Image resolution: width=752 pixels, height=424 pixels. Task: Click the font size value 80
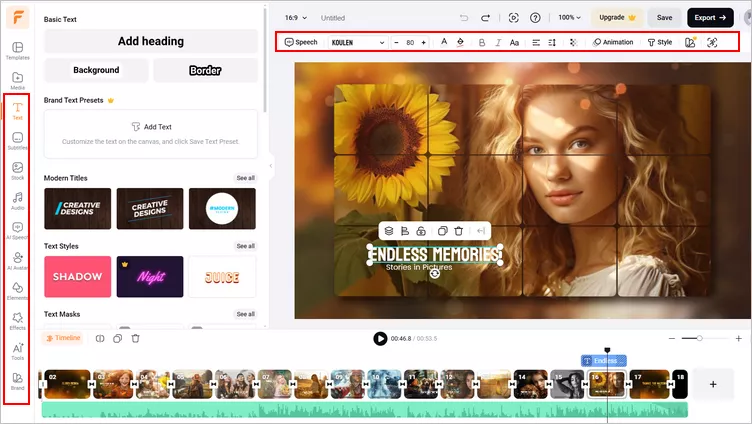coord(410,42)
